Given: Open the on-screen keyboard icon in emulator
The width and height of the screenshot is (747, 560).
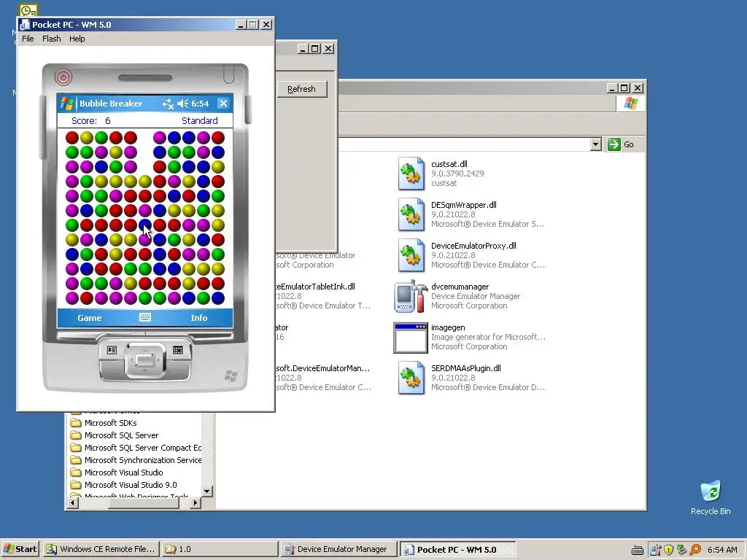Looking at the screenshot, I should click(x=145, y=318).
